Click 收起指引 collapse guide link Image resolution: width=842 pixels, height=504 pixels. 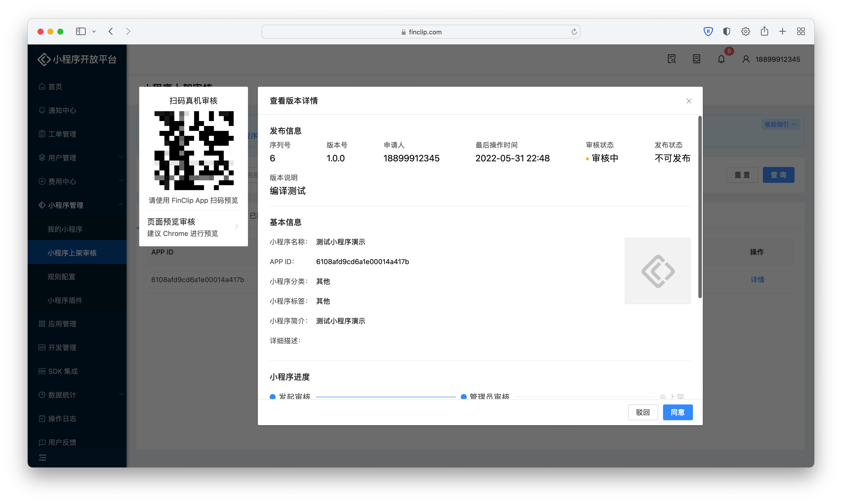pos(780,124)
